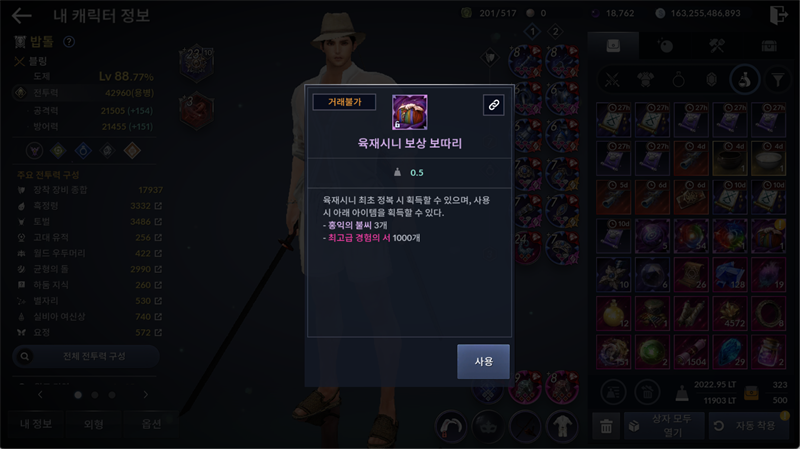Go to next stat page with right chevron
Screen dimensions: 800x449
tap(145, 394)
